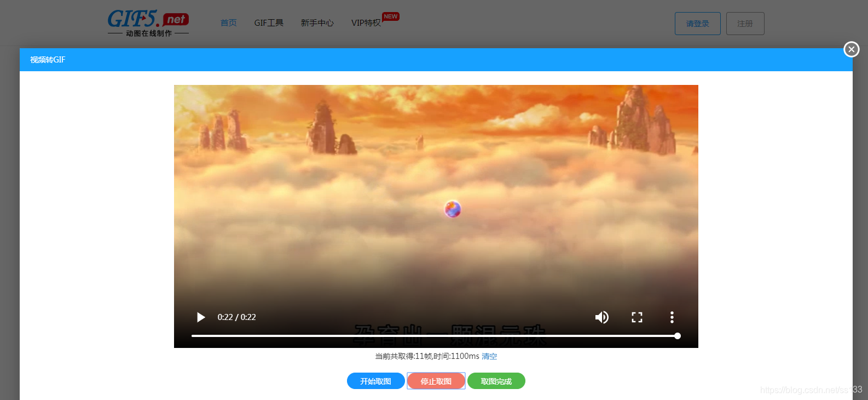Click the 请登录 login button

tap(698, 24)
